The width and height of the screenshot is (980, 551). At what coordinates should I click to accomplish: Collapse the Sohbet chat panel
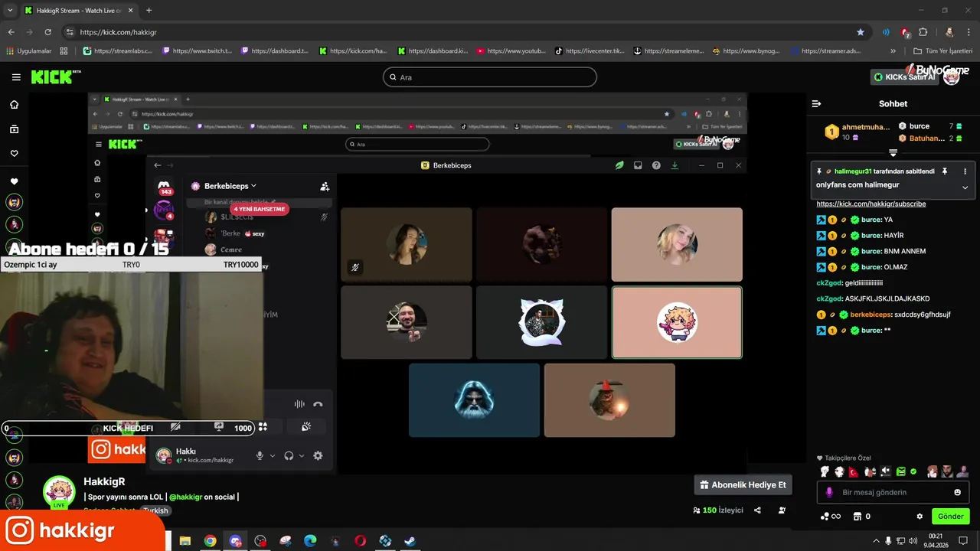point(816,103)
